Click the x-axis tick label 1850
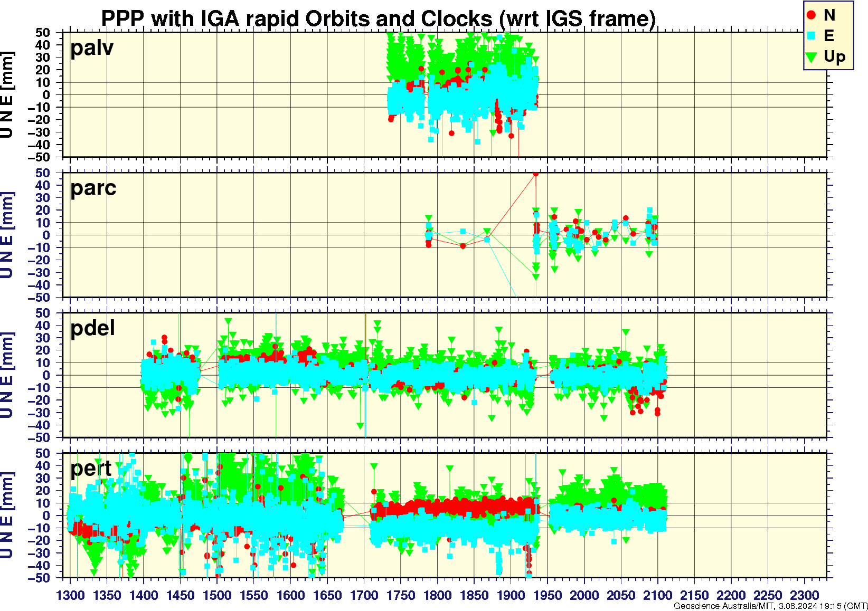This screenshot has width=868, height=611. coord(474,596)
